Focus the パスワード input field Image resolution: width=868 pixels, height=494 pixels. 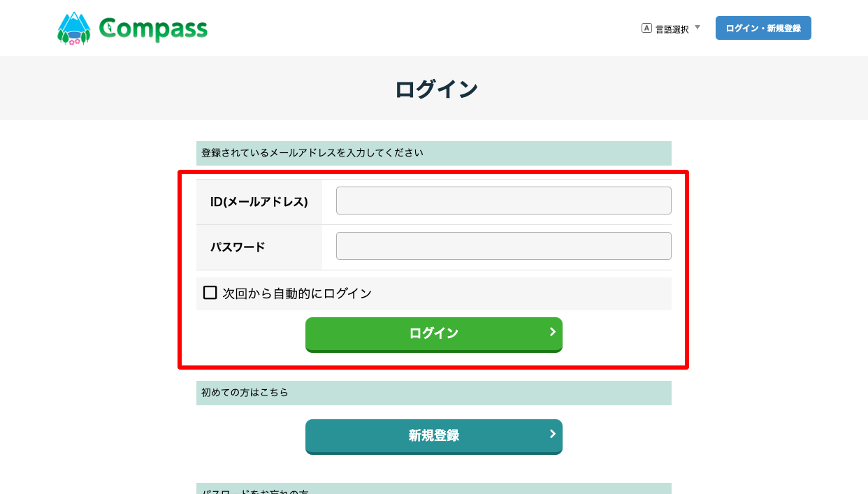point(504,246)
